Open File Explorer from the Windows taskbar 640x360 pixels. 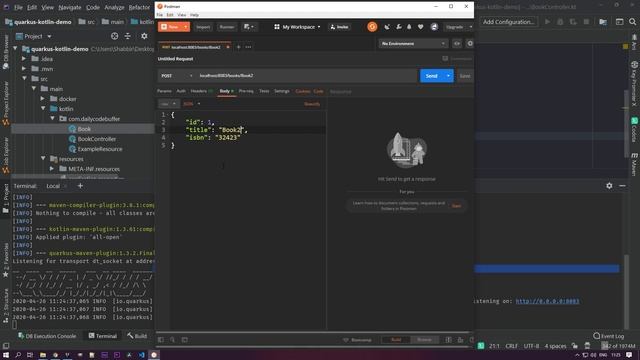click(x=42, y=355)
